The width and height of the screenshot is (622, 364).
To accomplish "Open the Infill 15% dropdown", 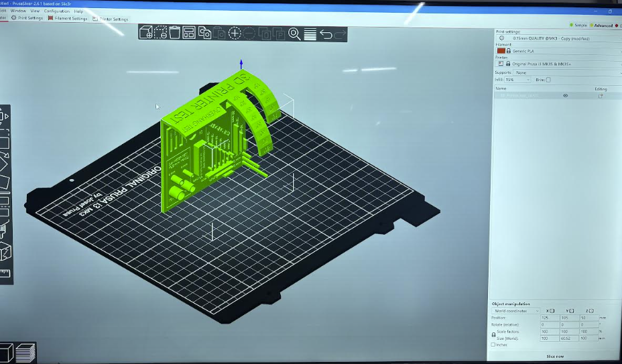I will (x=517, y=80).
